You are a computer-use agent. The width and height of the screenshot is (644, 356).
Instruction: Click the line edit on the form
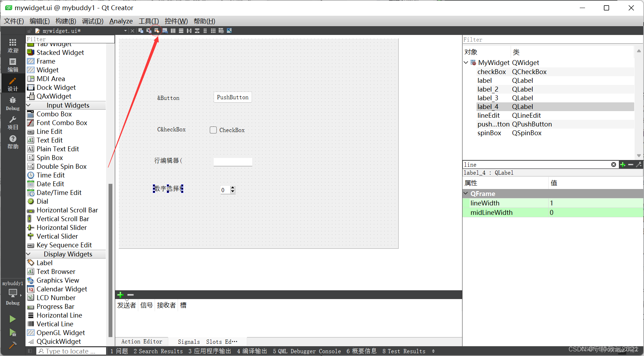[233, 162]
